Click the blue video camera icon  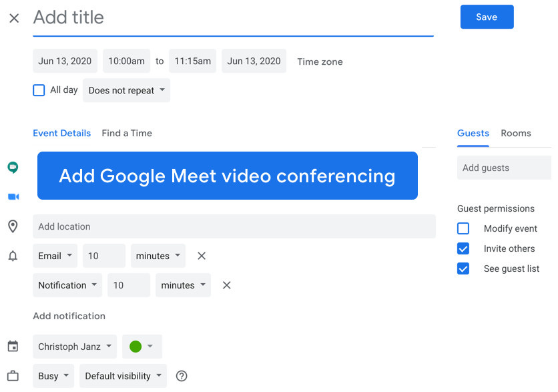click(x=13, y=196)
